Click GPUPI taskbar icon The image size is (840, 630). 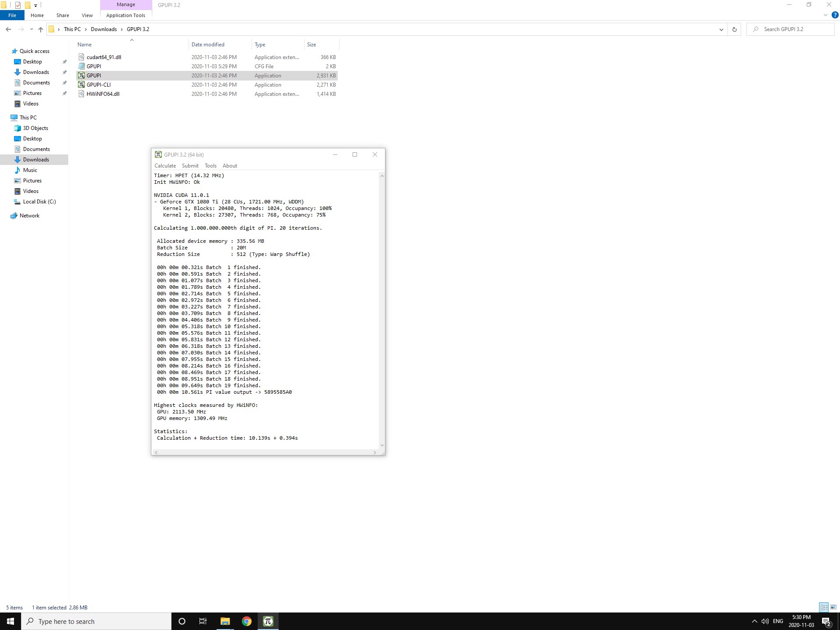268,621
